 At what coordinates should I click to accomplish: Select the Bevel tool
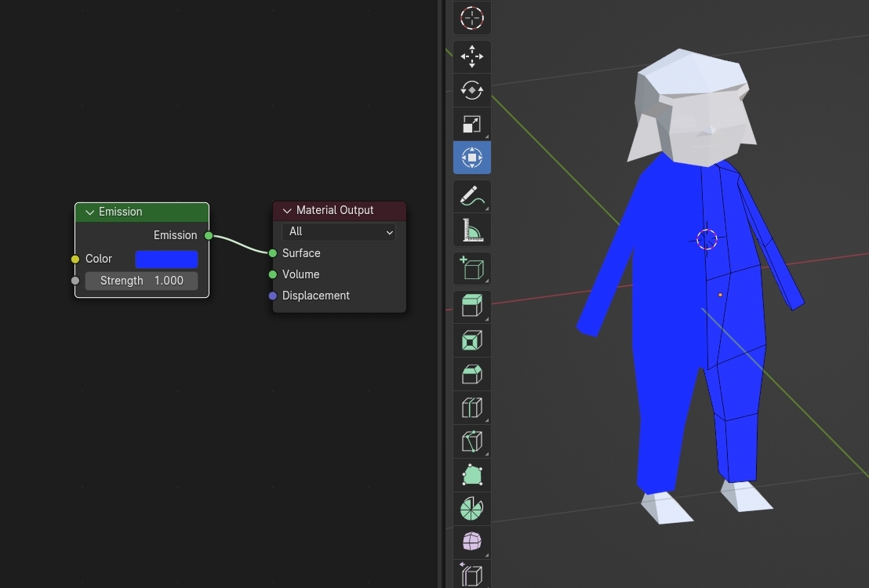click(x=471, y=374)
